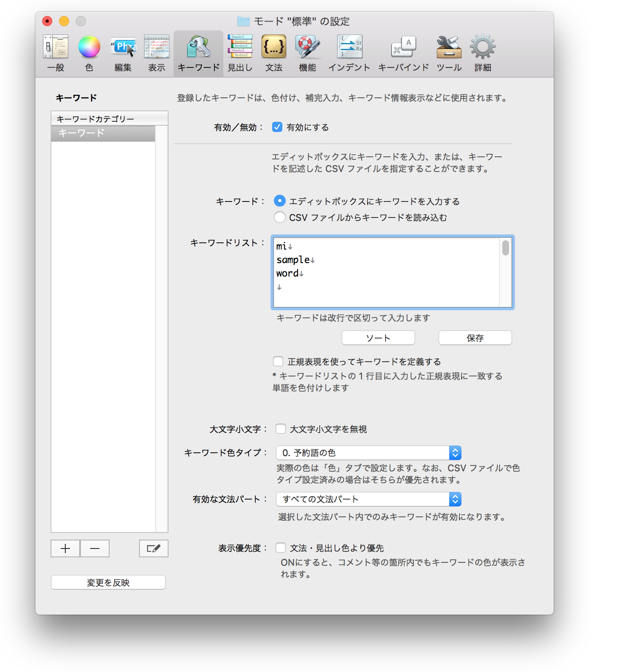Switch to the 編集 (Edit) pane

coord(123,53)
